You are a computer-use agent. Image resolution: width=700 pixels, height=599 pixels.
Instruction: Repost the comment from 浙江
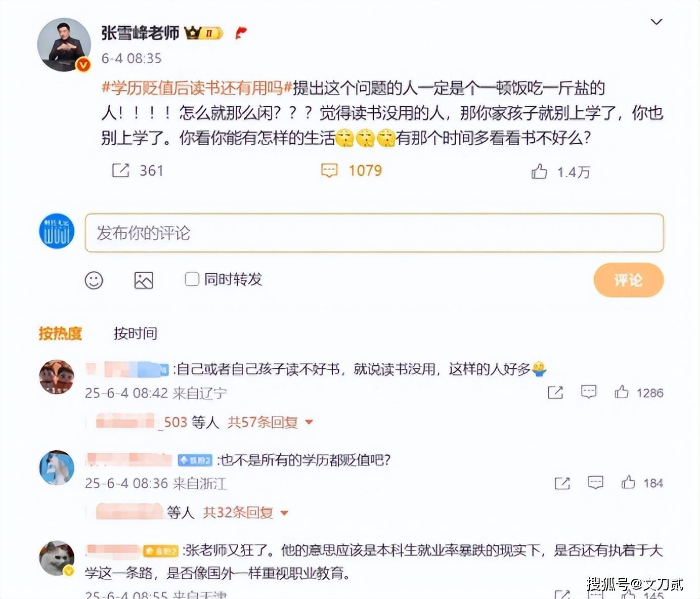click(562, 483)
